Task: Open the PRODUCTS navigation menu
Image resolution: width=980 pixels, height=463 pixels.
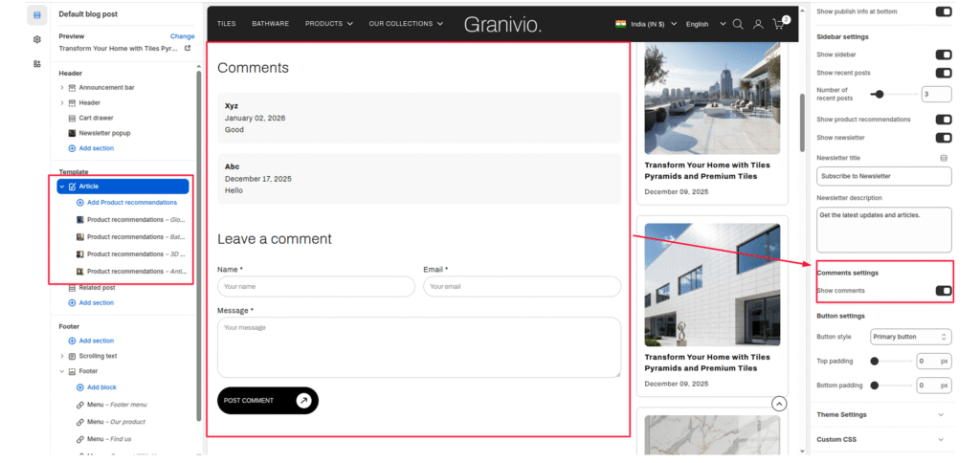Action: [x=329, y=24]
